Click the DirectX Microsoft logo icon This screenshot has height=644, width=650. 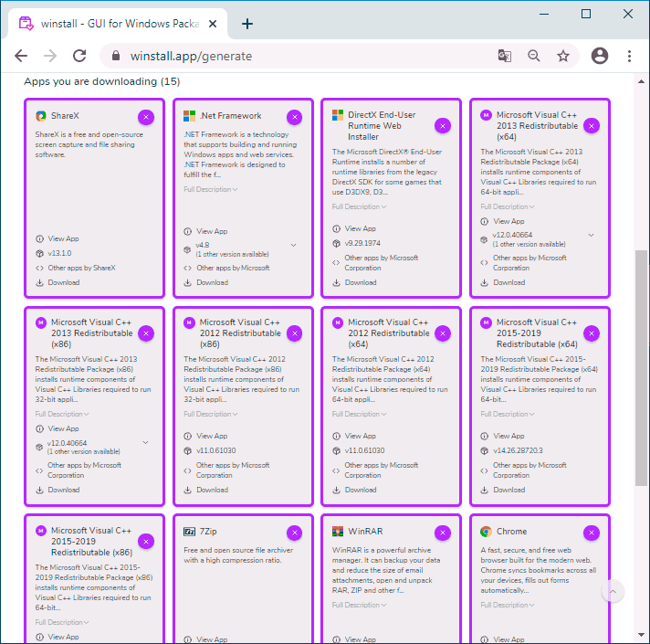pos(338,115)
